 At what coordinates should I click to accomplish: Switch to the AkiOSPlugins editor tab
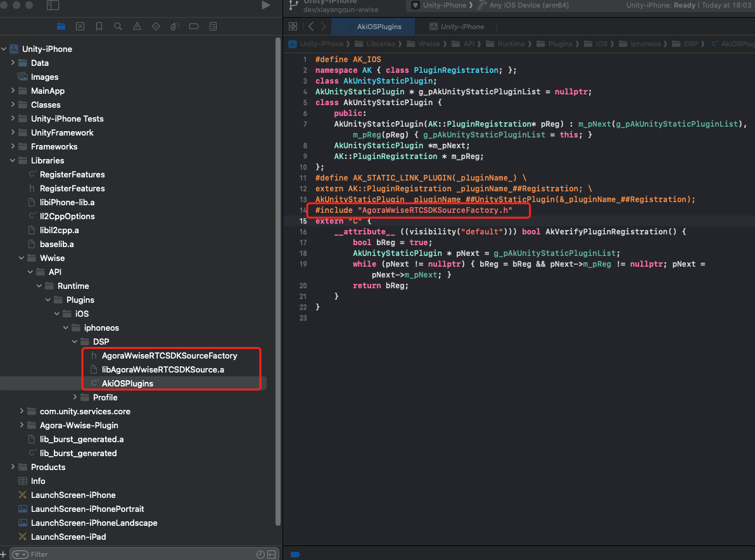coord(373,27)
